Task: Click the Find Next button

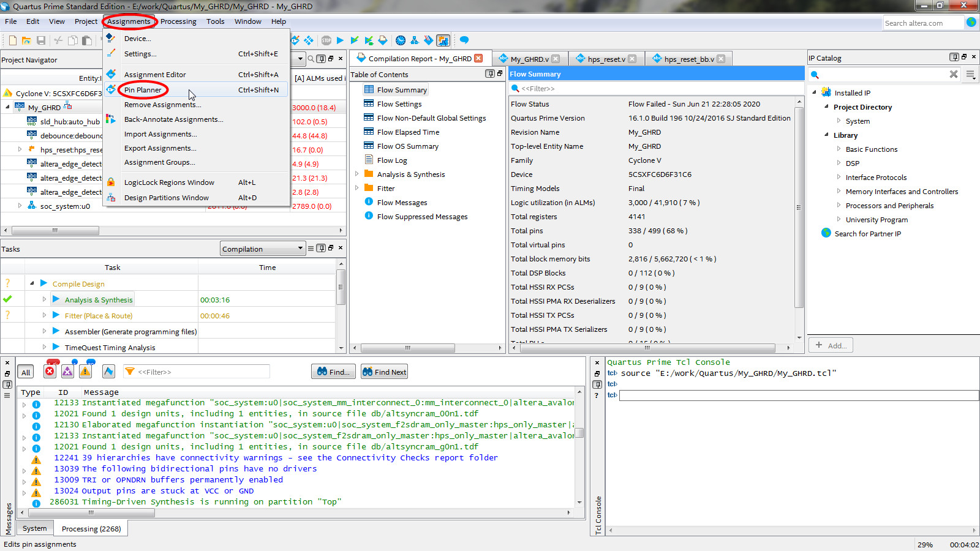Action: point(384,372)
